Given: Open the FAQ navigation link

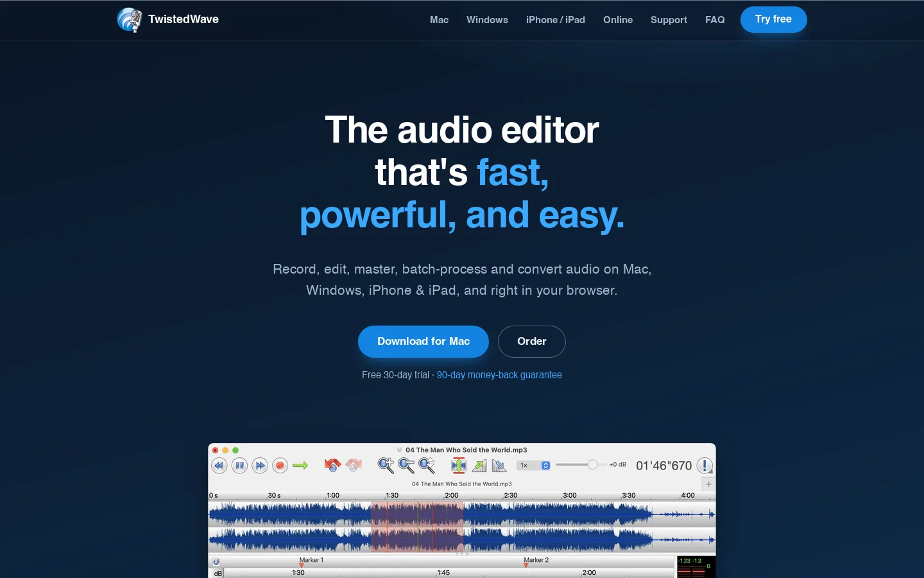Looking at the screenshot, I should point(715,20).
